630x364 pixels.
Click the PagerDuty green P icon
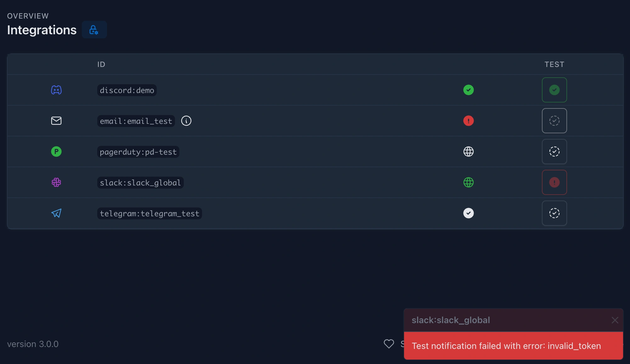[56, 152]
